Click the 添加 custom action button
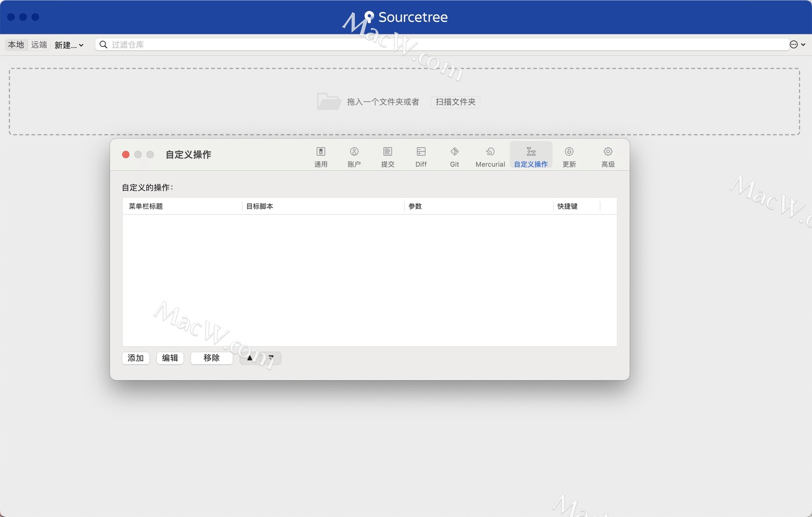This screenshot has width=812, height=517. click(136, 358)
